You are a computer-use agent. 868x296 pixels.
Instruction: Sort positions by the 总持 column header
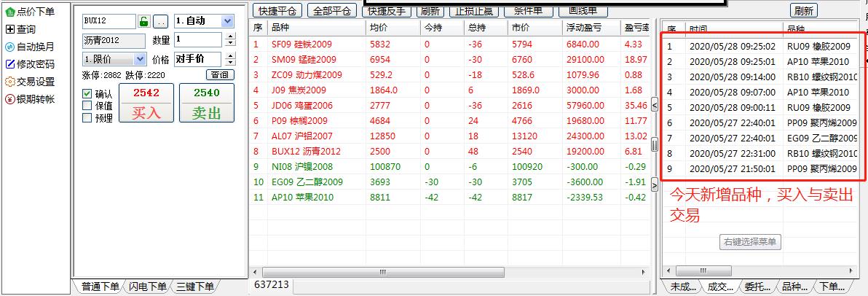tap(486, 28)
